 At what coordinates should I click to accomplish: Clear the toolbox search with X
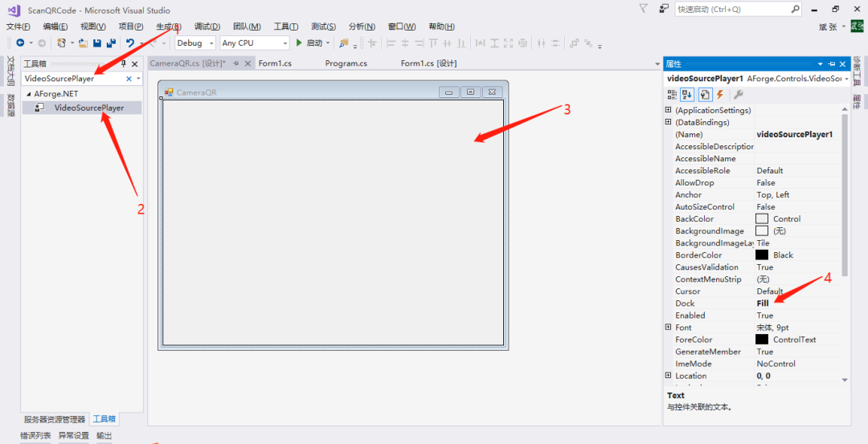[129, 79]
